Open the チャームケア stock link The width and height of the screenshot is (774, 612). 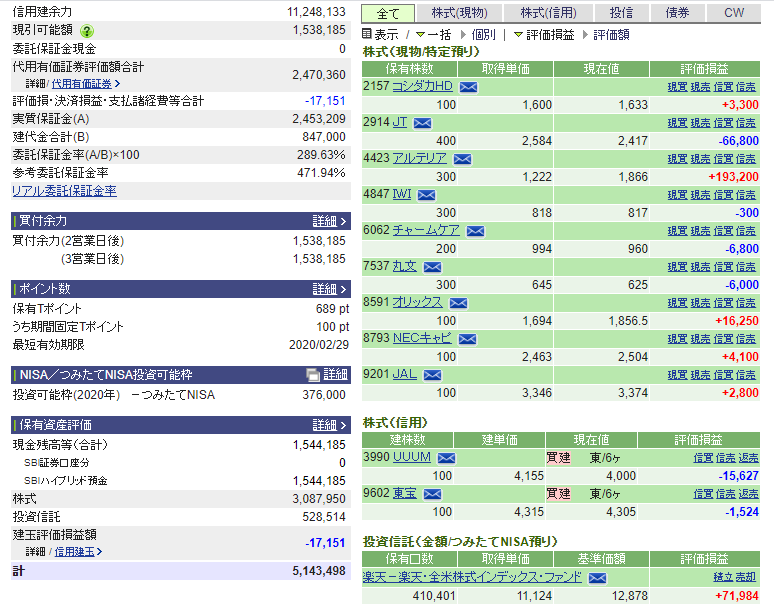click(x=426, y=230)
